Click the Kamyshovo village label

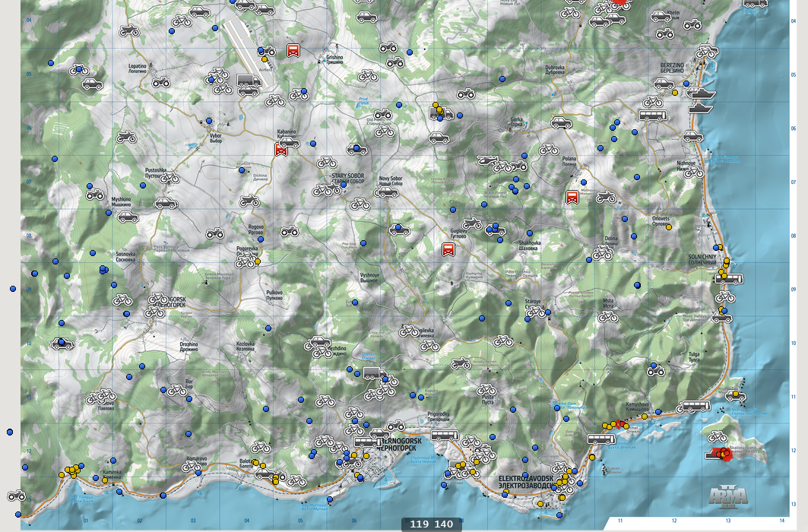(638, 407)
